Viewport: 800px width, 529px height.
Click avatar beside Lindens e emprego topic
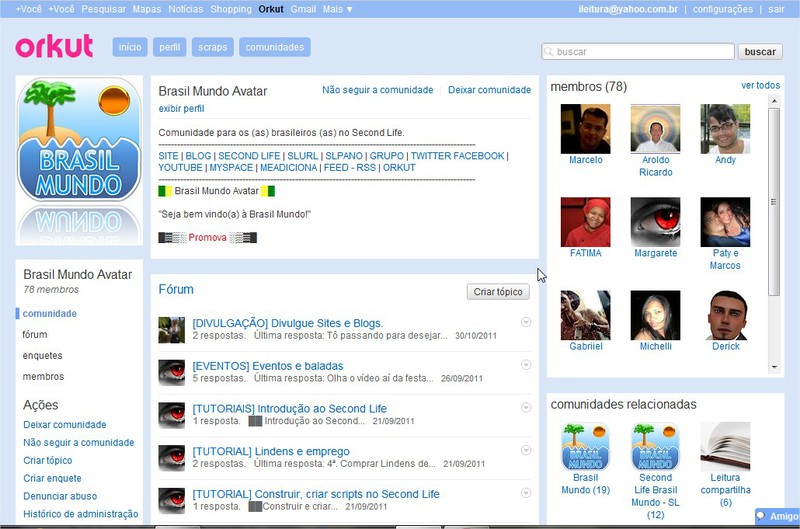point(171,458)
